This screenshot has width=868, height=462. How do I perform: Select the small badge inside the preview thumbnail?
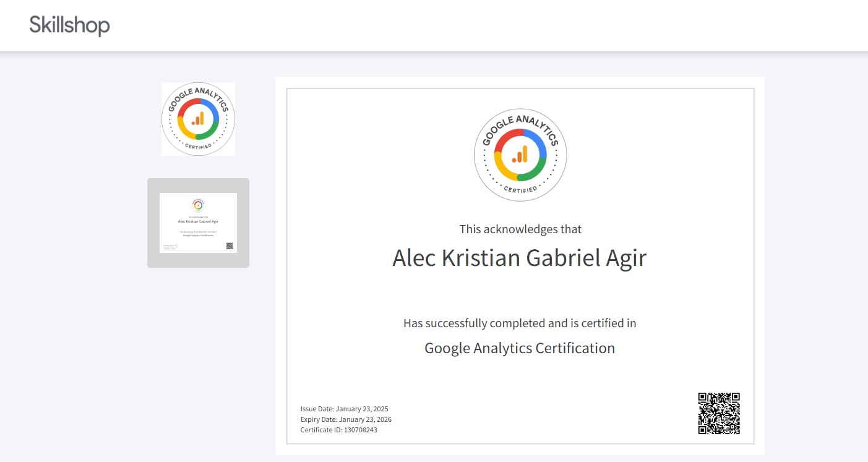(198, 205)
